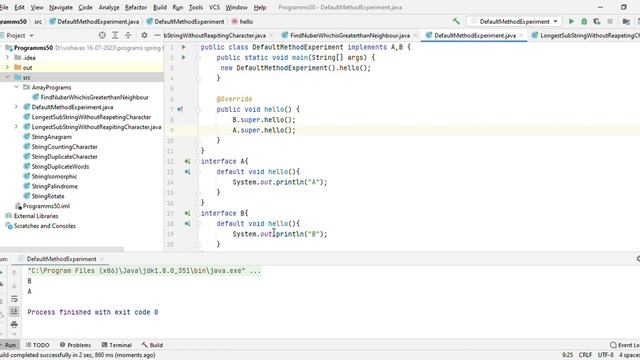Toggle Soft-Wrap in Run console
640x360 pixels.
[x=14, y=299]
